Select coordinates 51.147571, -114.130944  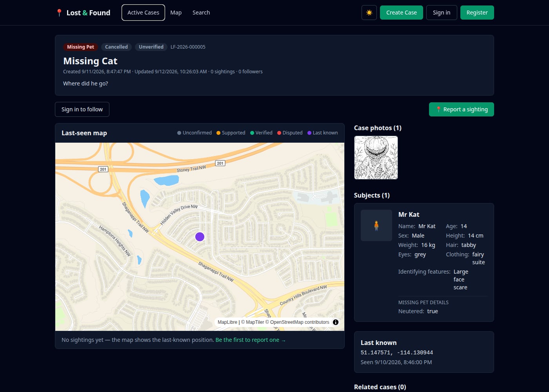[397, 352]
